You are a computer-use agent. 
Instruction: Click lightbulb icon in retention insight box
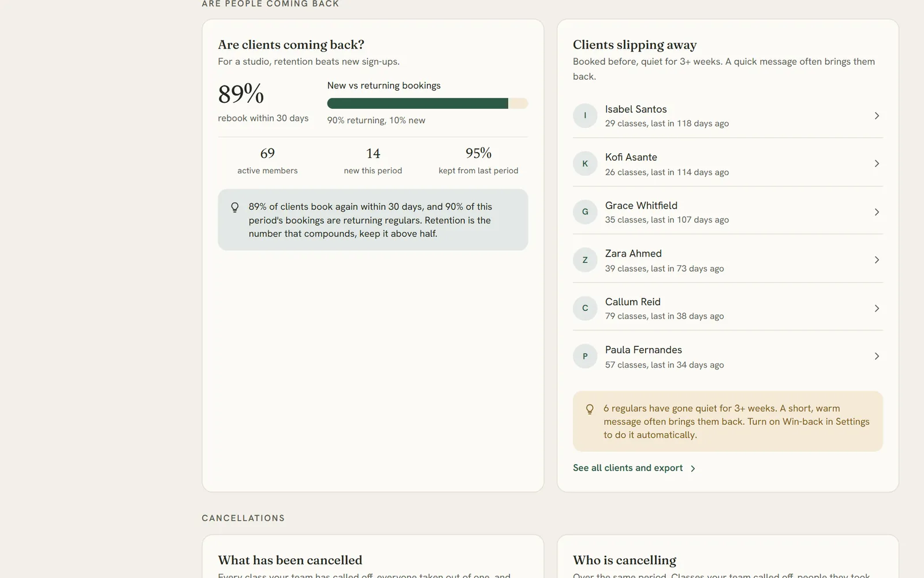(235, 207)
